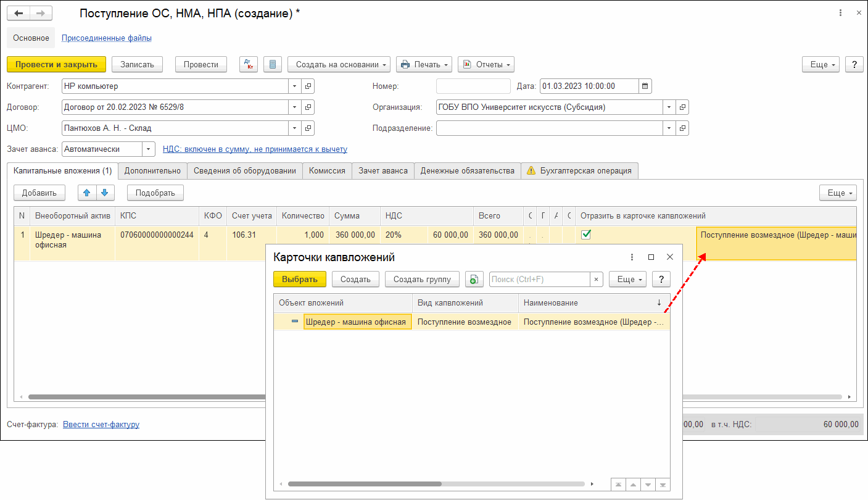Expand the Подразделение dropdown
This screenshot has height=500, width=868.
669,128
